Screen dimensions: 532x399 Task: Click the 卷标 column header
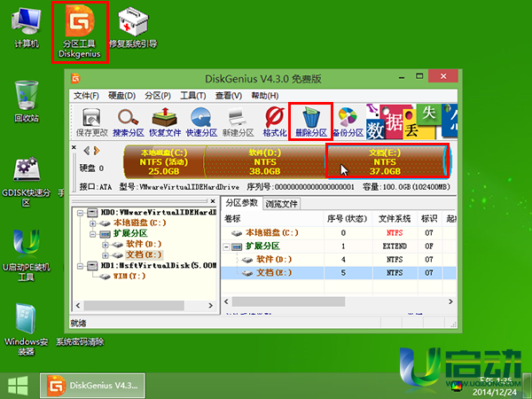(272, 219)
